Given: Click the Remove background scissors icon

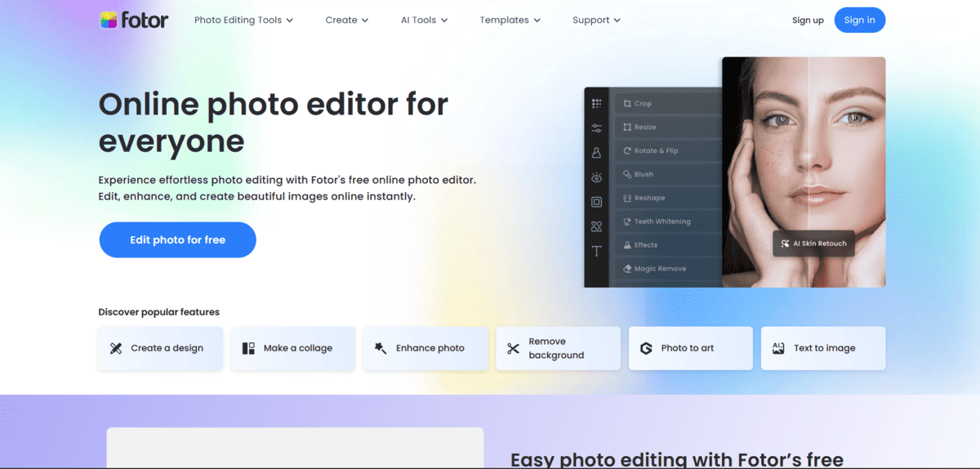Looking at the screenshot, I should 513,349.
